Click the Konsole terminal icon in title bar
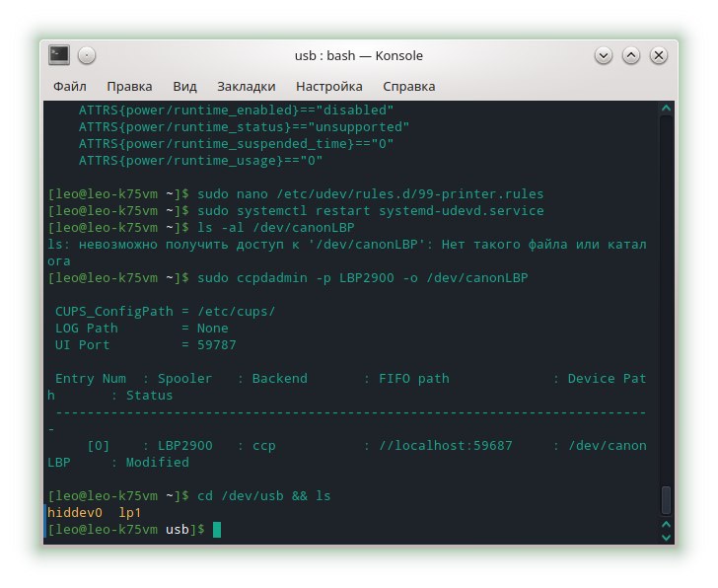The width and height of the screenshot is (718, 588). (59, 55)
